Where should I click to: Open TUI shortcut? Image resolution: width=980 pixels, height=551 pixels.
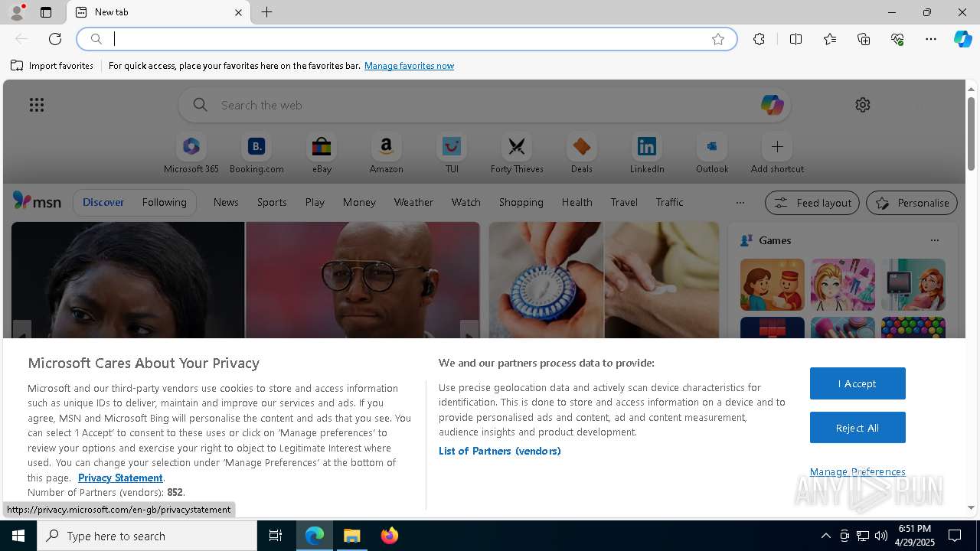(x=452, y=154)
